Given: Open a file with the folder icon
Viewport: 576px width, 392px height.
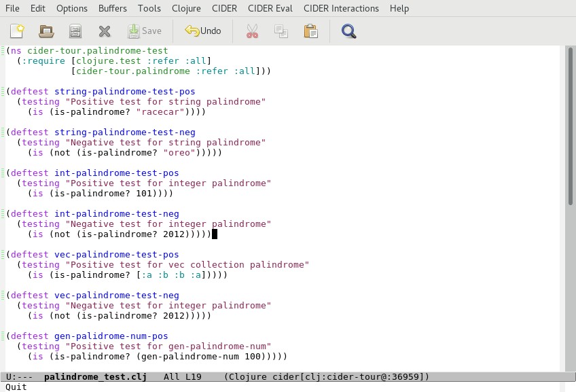Looking at the screenshot, I should [46, 31].
